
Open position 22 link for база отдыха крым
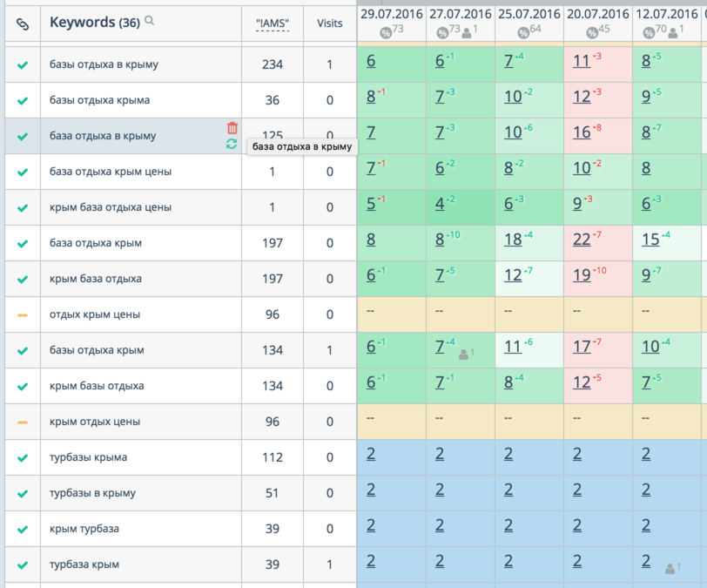[582, 240]
